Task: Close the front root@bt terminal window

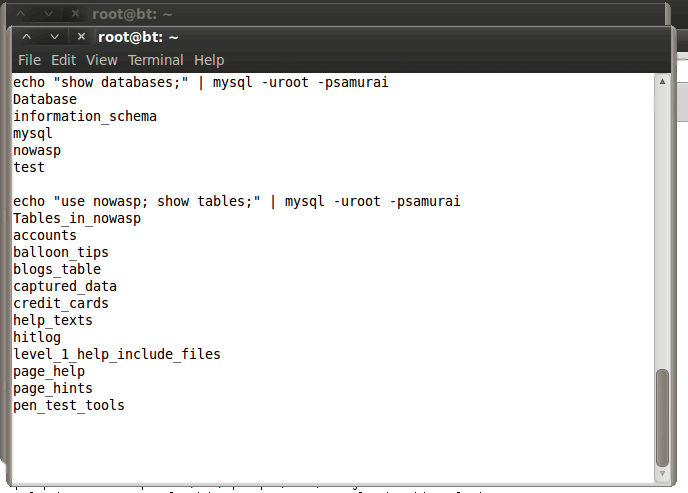Action: (81, 37)
